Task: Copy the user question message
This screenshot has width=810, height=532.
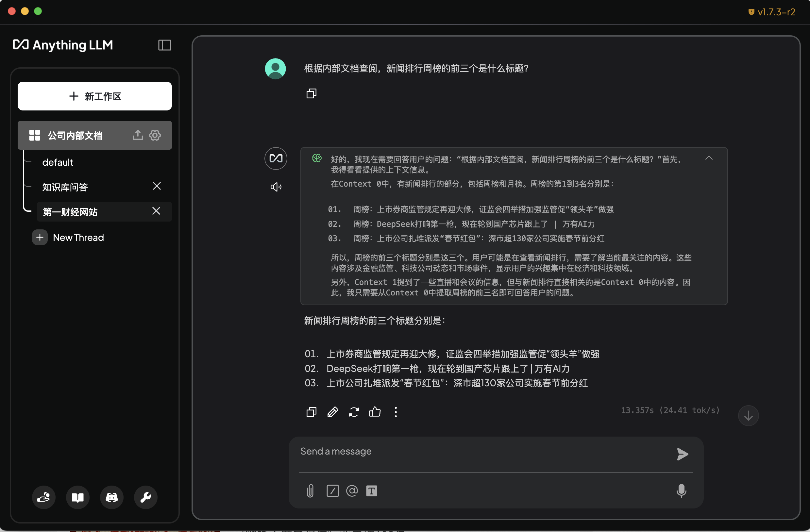Action: point(312,93)
